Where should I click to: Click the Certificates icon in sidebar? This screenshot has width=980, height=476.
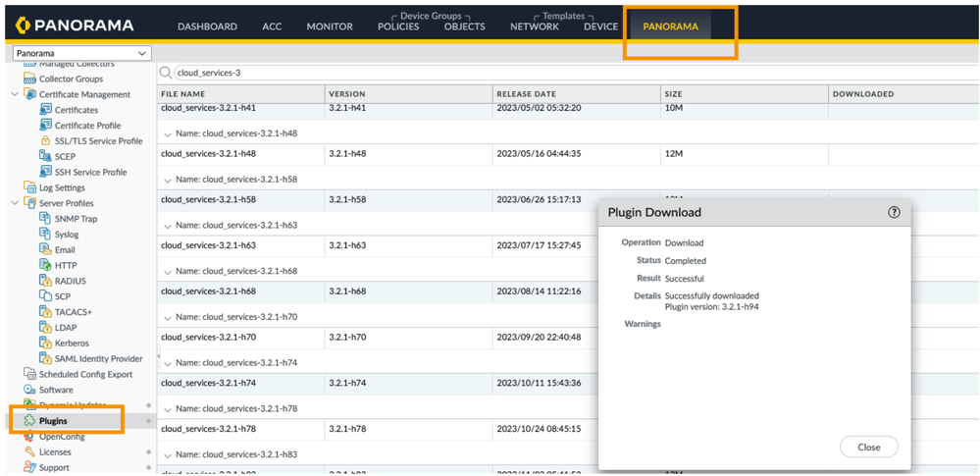pyautogui.click(x=45, y=110)
